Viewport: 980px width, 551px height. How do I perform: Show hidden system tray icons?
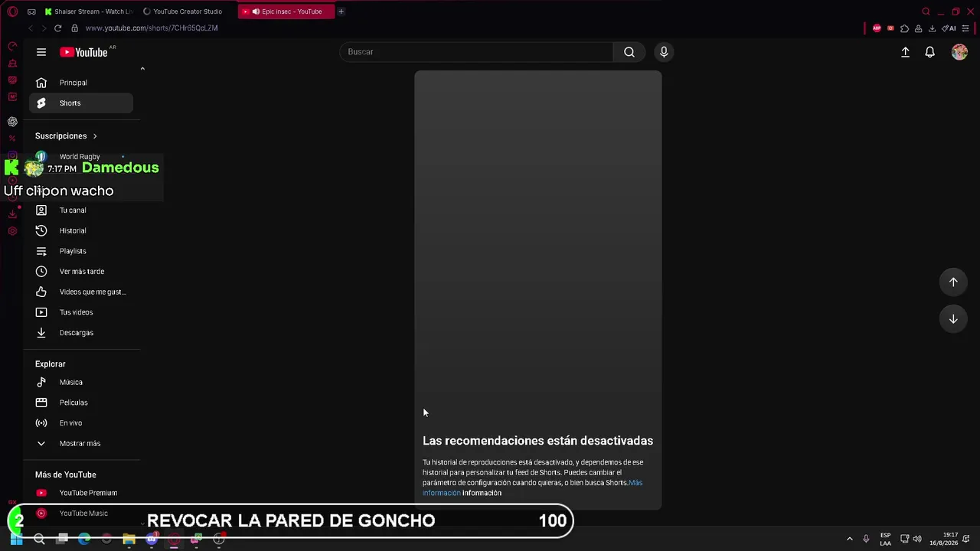pos(849,540)
